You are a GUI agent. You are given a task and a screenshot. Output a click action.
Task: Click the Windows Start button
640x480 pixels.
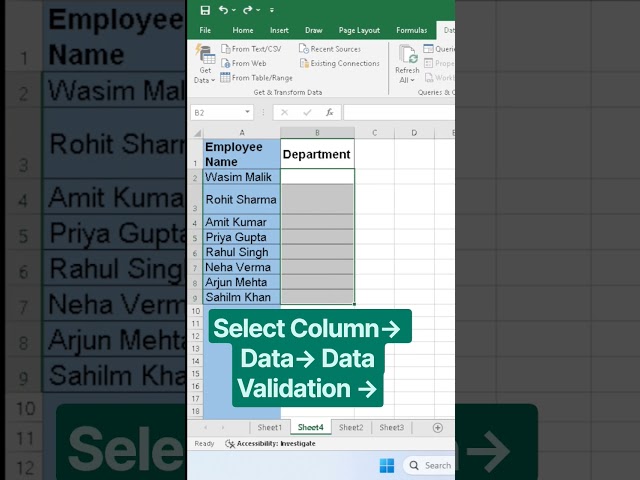click(387, 465)
